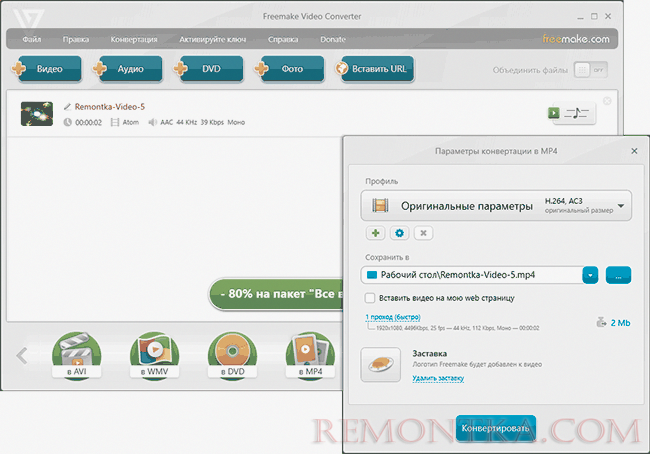Choose the в AVI output format
650x454 pixels.
tap(76, 356)
